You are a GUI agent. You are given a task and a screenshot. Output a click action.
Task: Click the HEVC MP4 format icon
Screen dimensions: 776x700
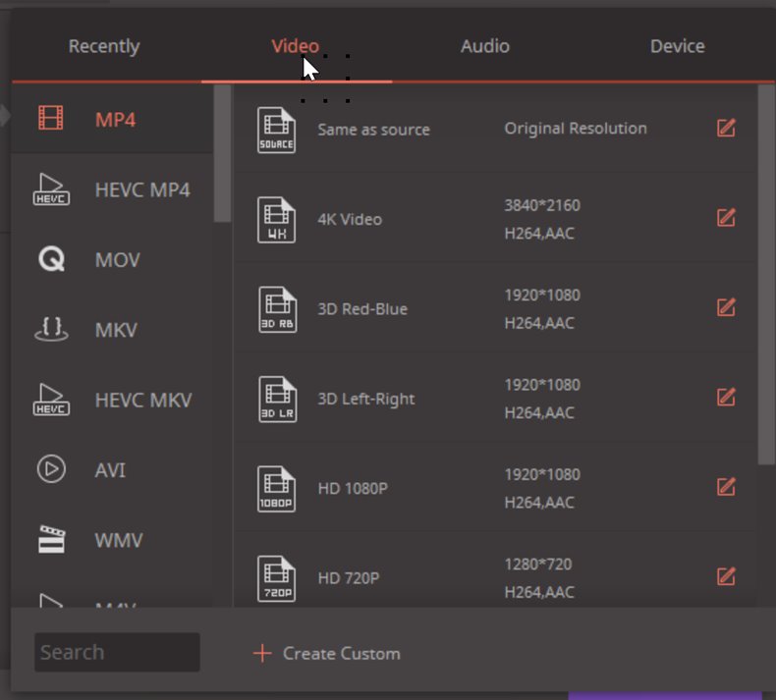(51, 188)
